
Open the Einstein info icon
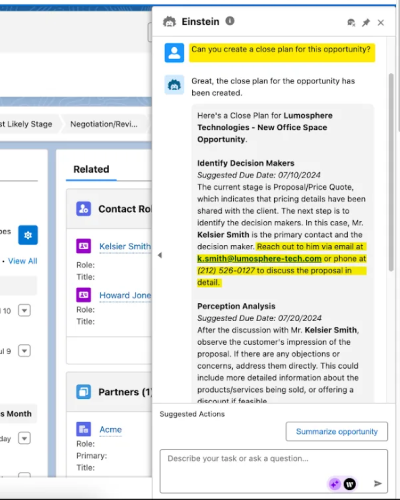click(230, 21)
